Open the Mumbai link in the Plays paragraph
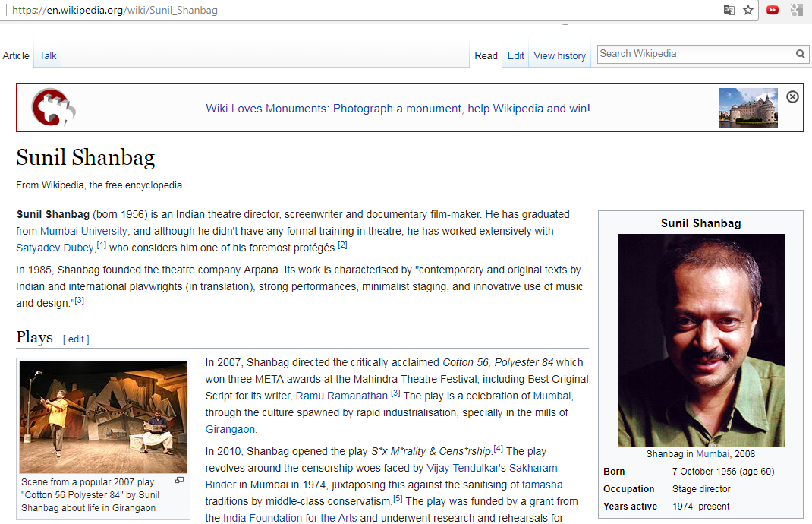This screenshot has width=812, height=524. (x=552, y=396)
